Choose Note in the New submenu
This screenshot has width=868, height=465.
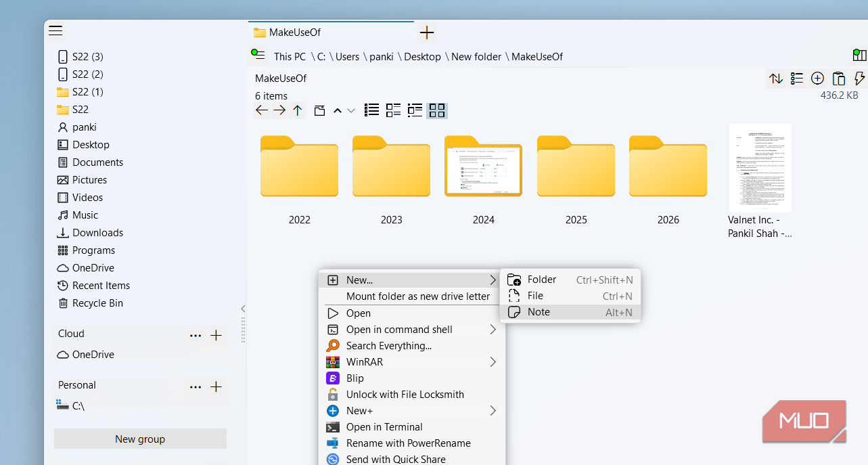570,312
